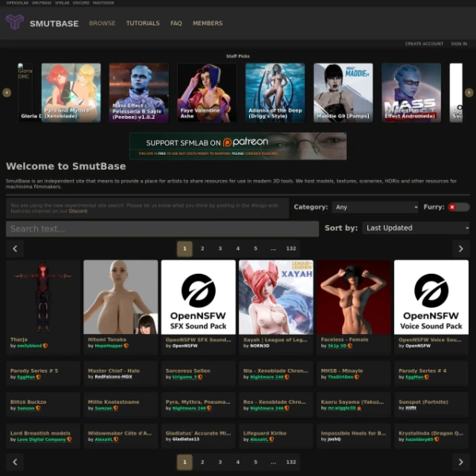Open the FAQ page
Viewport: 476px width, 476px height.
tap(176, 23)
